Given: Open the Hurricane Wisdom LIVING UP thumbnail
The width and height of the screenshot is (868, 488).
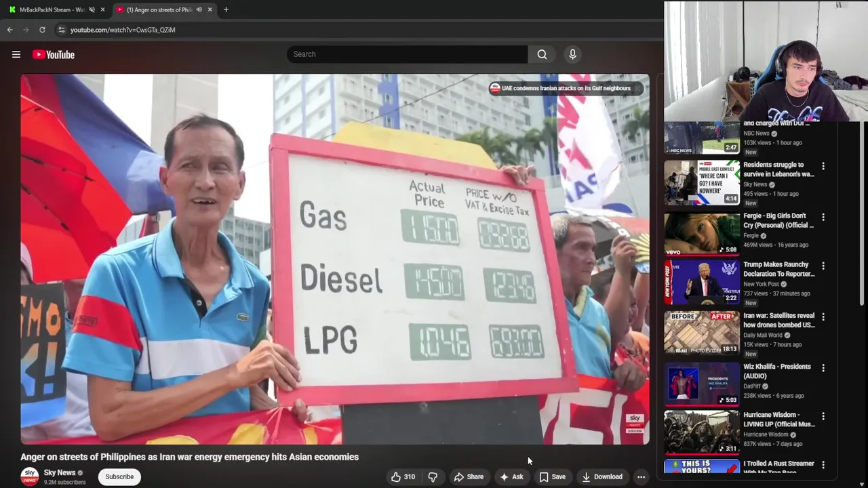Looking at the screenshot, I should [x=702, y=432].
